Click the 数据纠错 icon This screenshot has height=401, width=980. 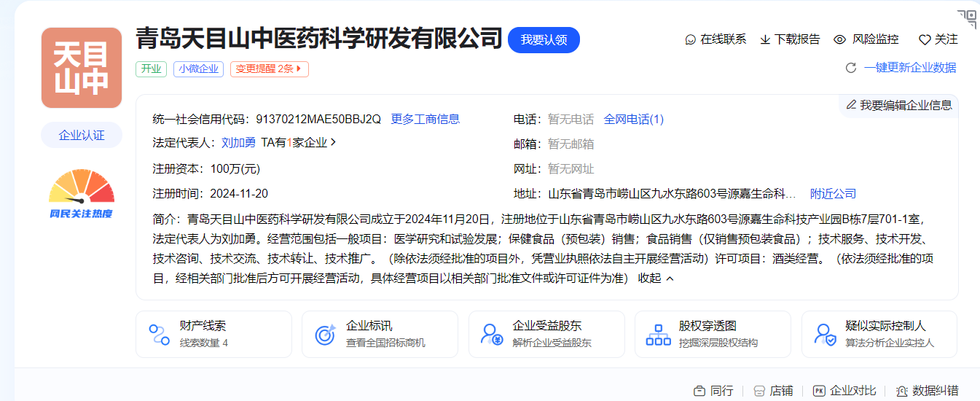tap(901, 391)
